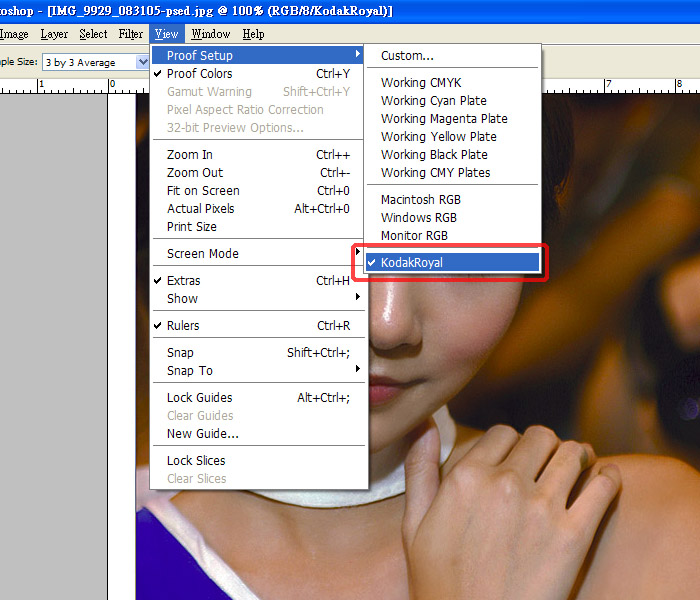Select Working CMYK proof option
The width and height of the screenshot is (700, 600).
[421, 83]
